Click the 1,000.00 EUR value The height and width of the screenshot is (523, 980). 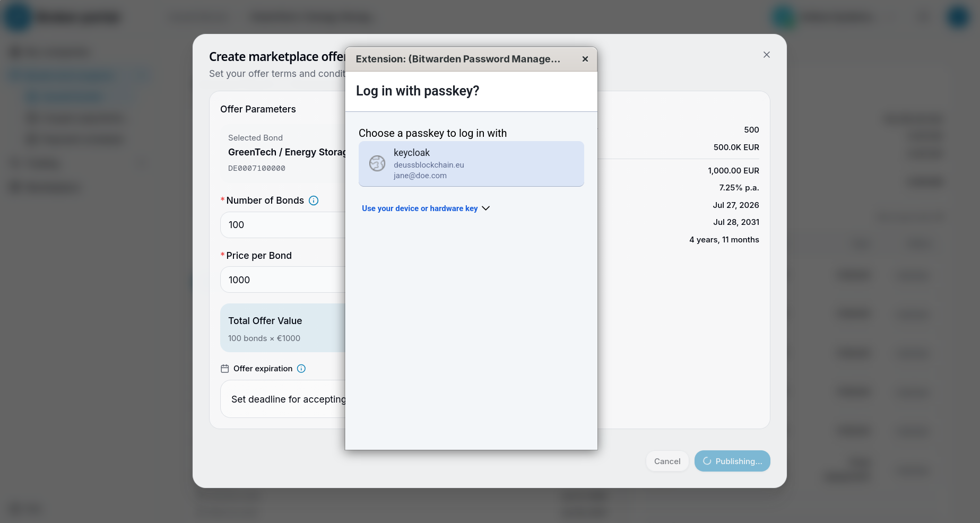point(733,171)
